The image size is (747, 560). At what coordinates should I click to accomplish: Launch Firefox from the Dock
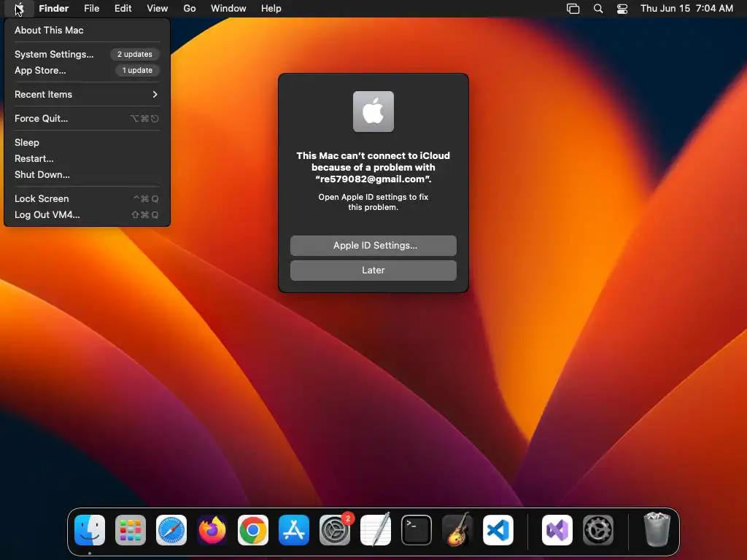click(x=212, y=530)
